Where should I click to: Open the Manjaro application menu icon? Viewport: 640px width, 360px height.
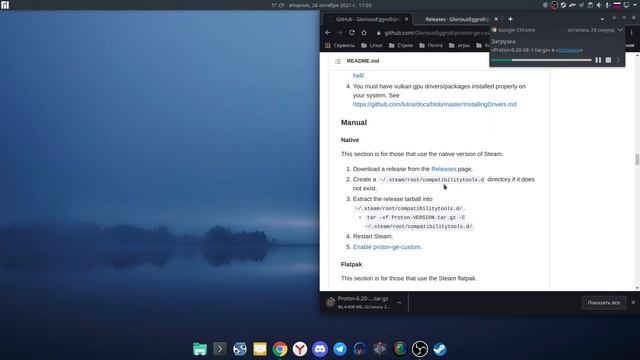tap(5, 5)
